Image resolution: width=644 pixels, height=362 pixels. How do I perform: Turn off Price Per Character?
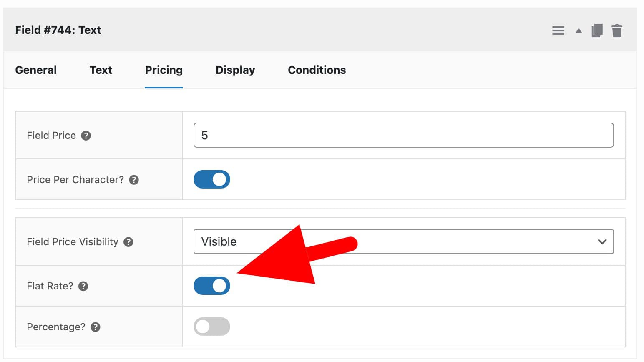[212, 179]
